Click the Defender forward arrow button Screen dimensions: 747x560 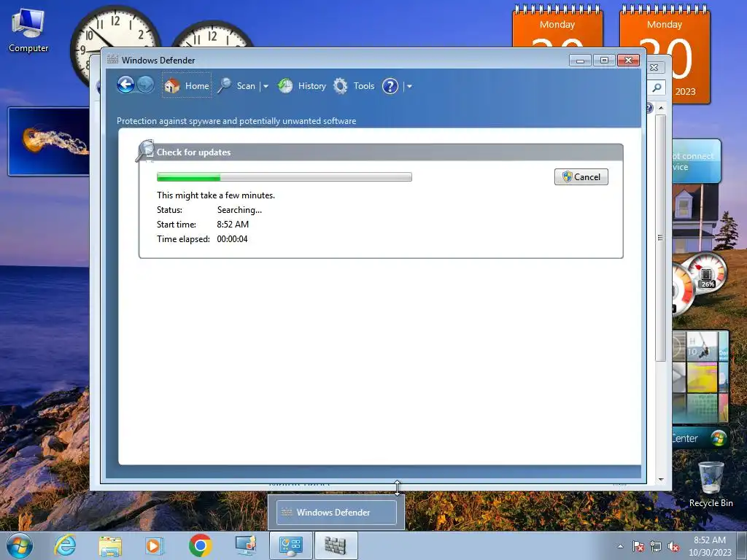click(146, 85)
